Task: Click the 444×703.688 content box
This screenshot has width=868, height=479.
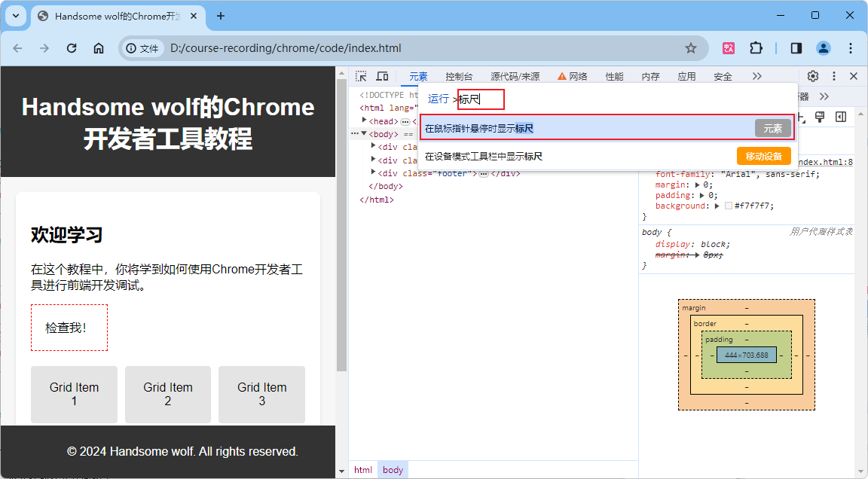Action: [x=747, y=355]
